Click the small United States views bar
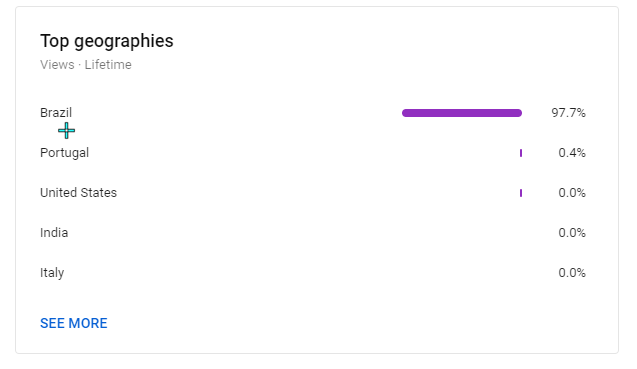 521,193
